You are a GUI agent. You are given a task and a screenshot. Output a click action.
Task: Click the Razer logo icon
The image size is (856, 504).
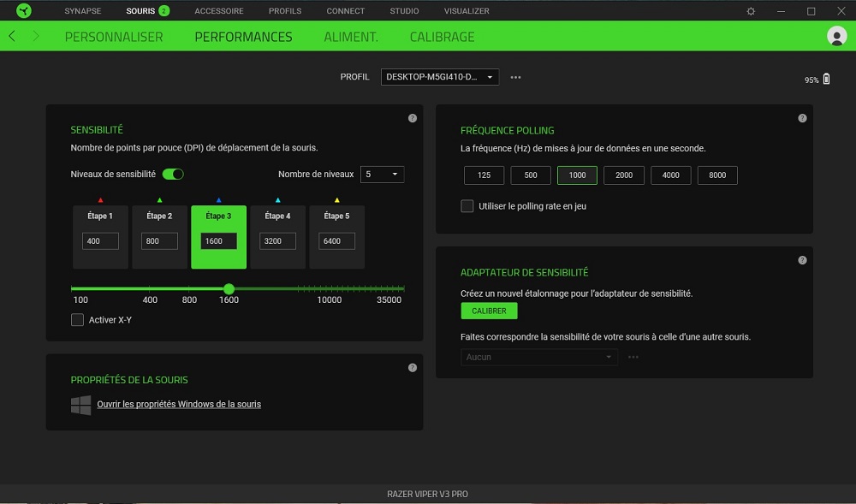point(23,11)
